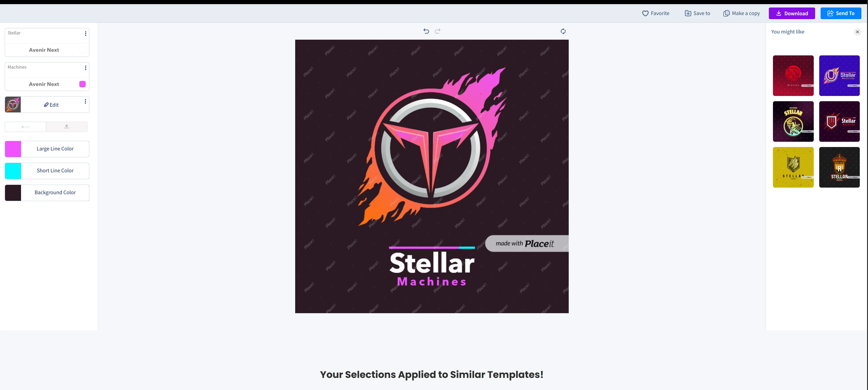Image resolution: width=868 pixels, height=390 pixels.
Task: Click the refresh layout icon above canvas
Action: click(x=563, y=31)
